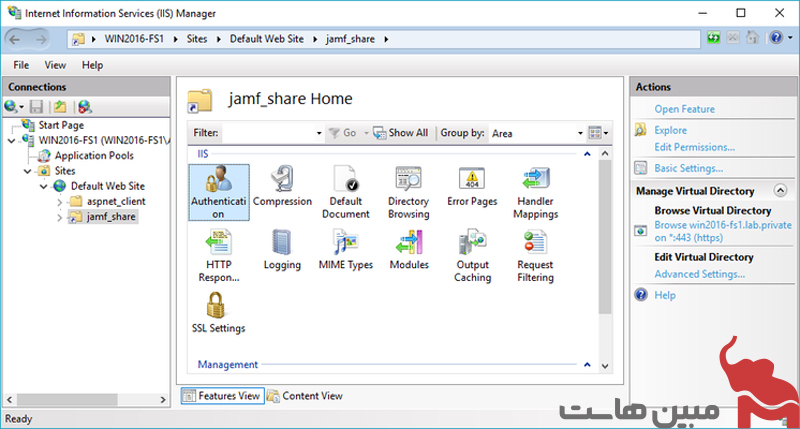Switch to Features View tab
This screenshot has width=800, height=429.
point(222,396)
